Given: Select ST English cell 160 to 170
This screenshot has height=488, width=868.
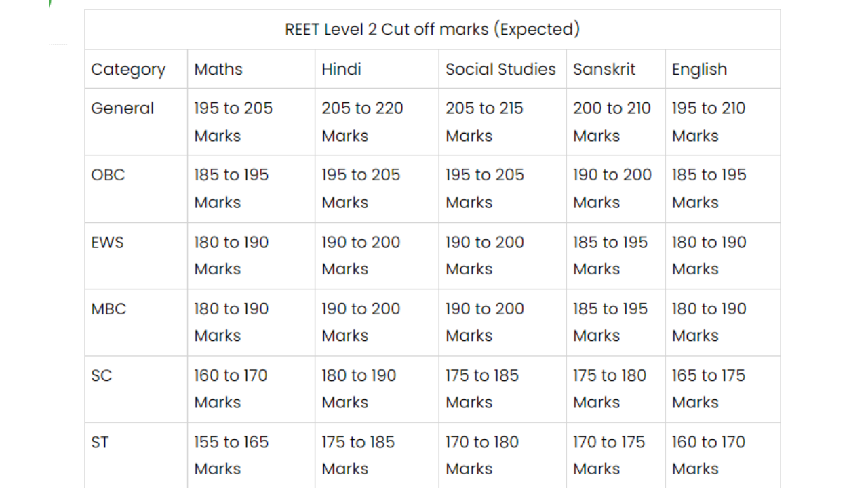Looking at the screenshot, I should pos(709,455).
